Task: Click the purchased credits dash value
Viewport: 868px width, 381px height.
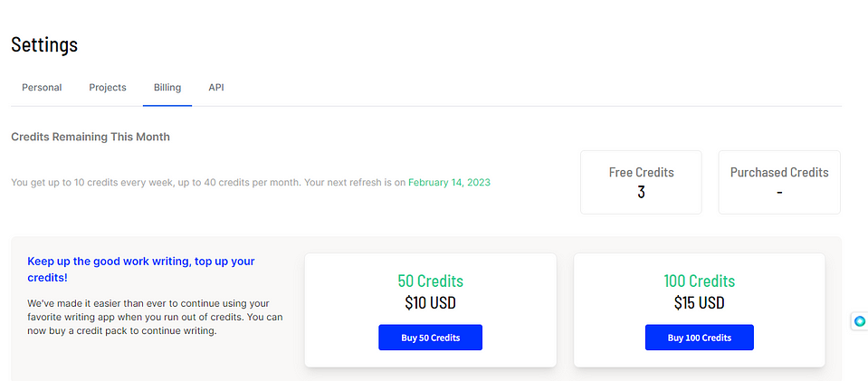Action: [x=779, y=192]
